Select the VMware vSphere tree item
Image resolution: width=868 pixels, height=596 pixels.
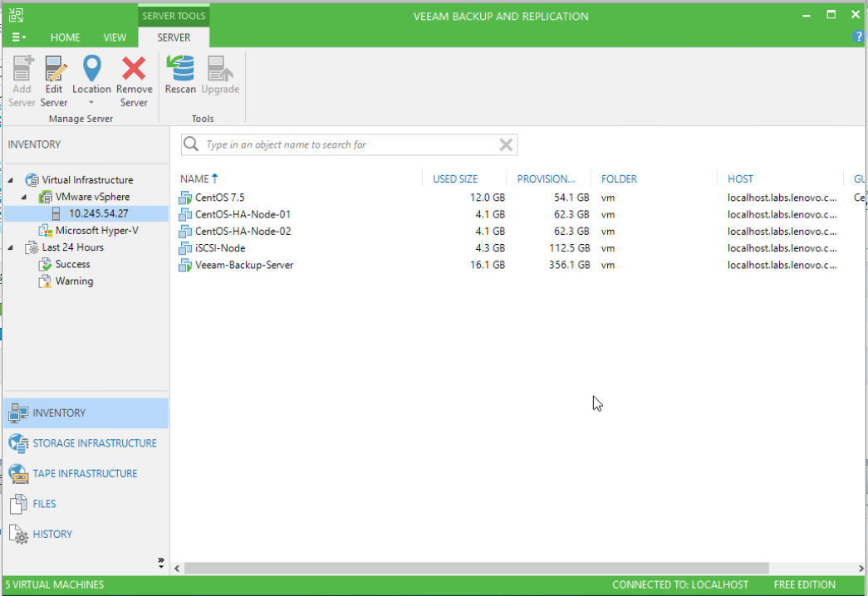tap(92, 197)
